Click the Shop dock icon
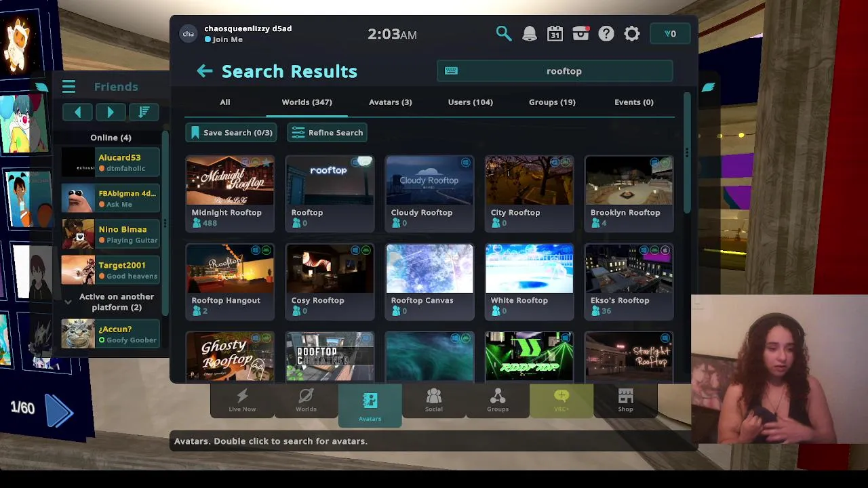The width and height of the screenshot is (868, 488). click(625, 401)
